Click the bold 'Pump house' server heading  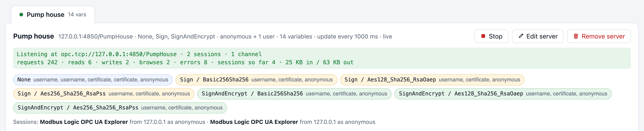[33, 36]
